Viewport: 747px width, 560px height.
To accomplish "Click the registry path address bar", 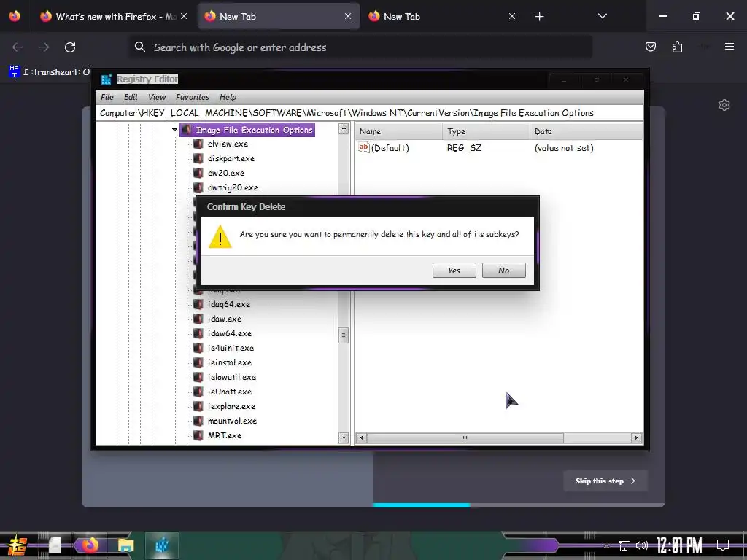I will [369, 113].
